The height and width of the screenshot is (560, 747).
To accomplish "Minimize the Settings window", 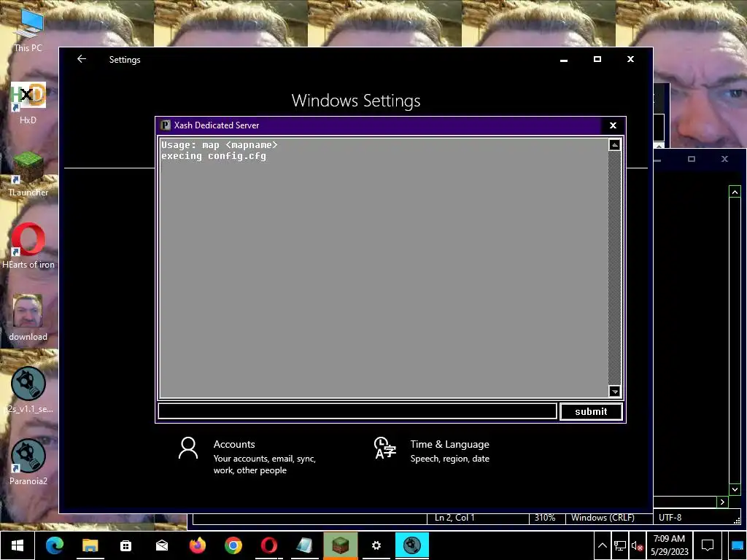I will click(564, 60).
